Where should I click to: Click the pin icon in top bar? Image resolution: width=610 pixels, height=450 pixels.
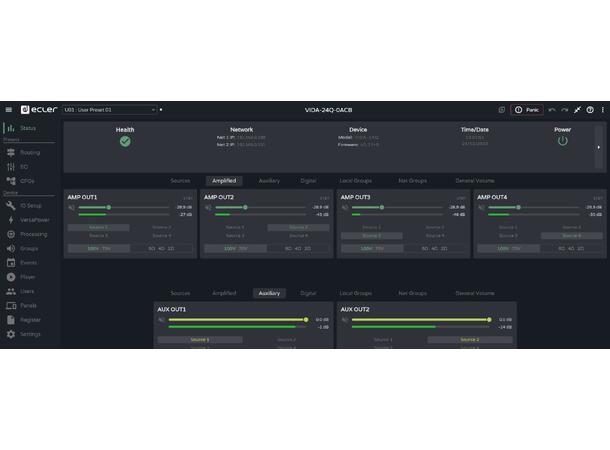(577, 110)
